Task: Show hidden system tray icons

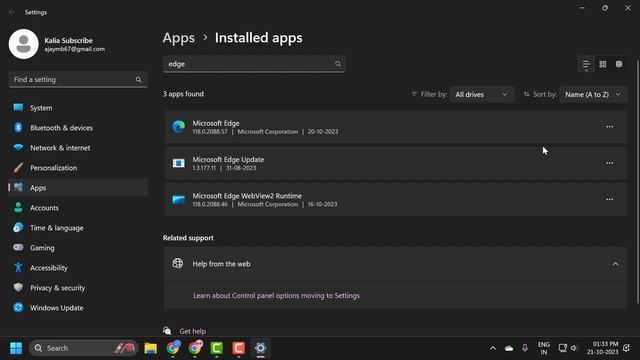Action: tap(493, 348)
